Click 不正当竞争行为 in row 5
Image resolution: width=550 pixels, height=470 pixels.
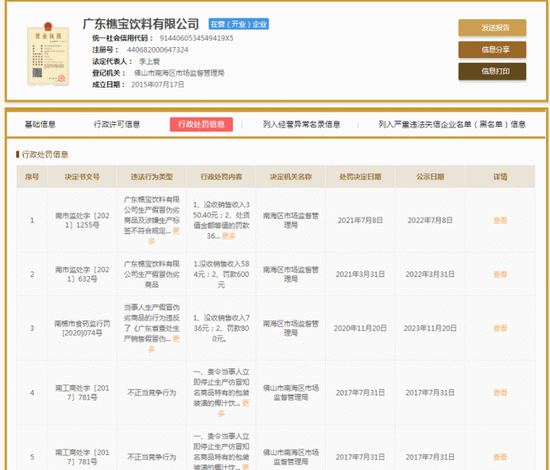[x=152, y=457]
